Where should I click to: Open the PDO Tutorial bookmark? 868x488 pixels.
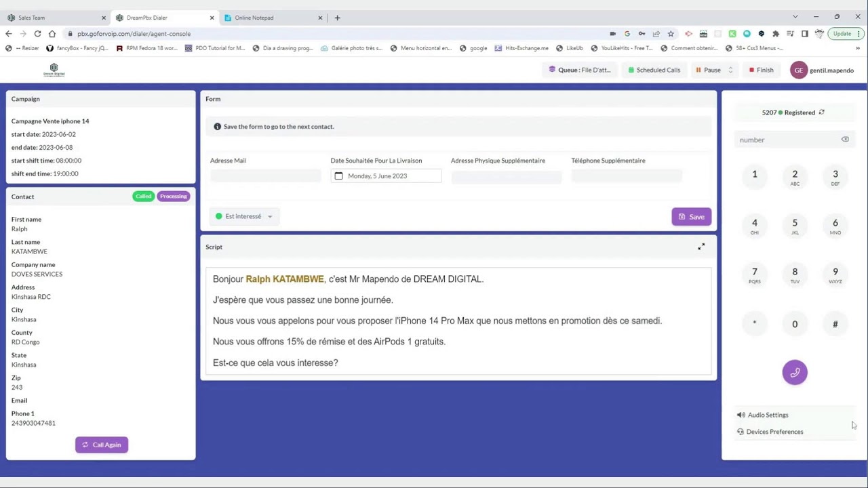215,48
